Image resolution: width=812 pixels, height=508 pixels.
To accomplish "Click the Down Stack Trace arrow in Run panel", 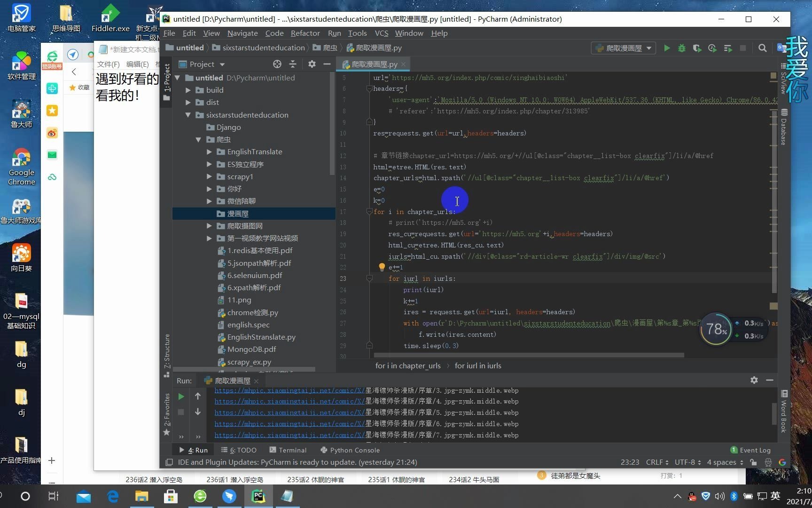I will pos(198,412).
